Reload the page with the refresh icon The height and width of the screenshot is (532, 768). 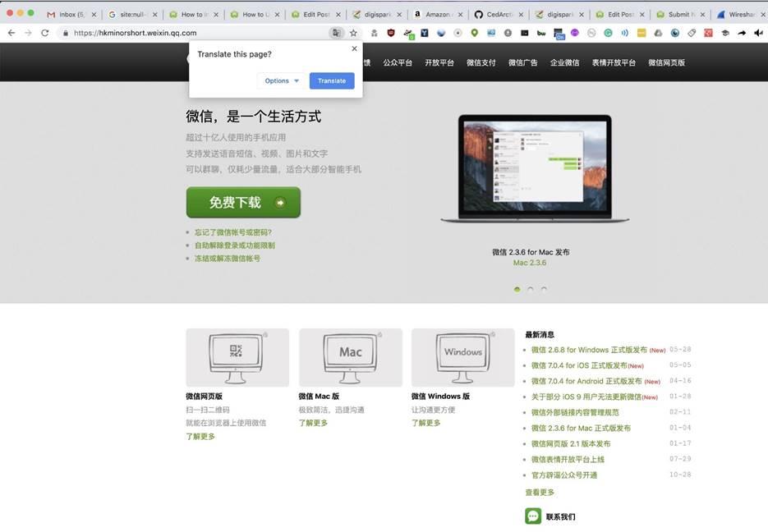pos(44,33)
